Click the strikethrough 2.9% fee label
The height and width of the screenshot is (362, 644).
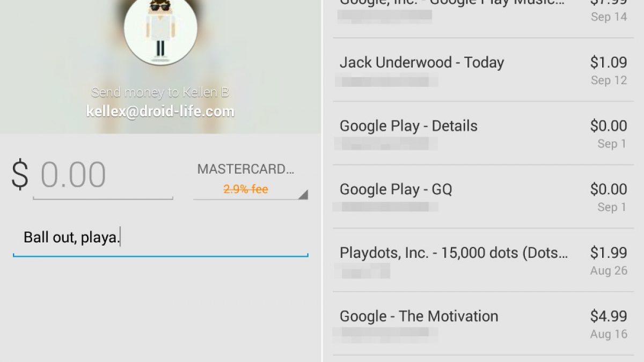click(x=246, y=189)
